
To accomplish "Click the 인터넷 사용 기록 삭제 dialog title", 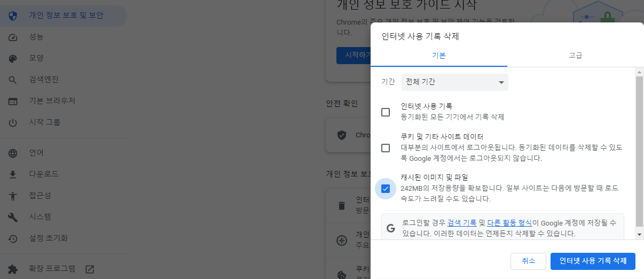I will point(420,36).
